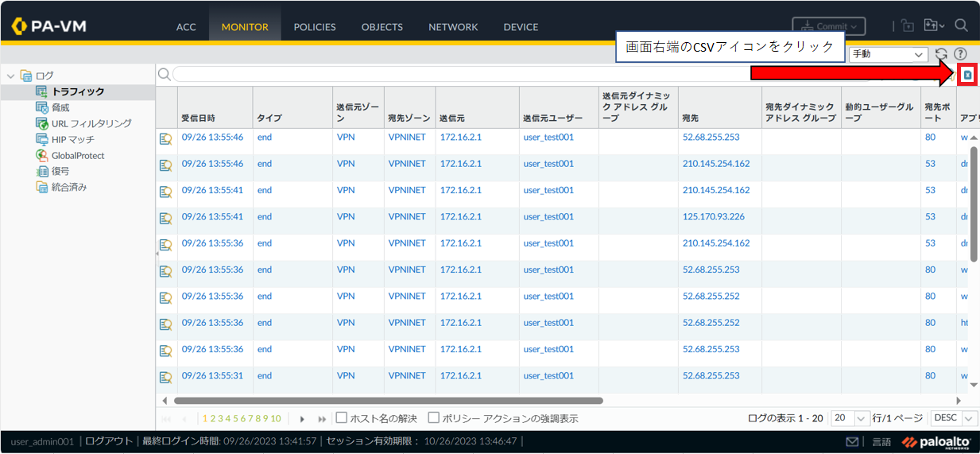Image resolution: width=980 pixels, height=454 pixels.
Task: Go to next page arrow in pagination
Action: pyautogui.click(x=302, y=419)
